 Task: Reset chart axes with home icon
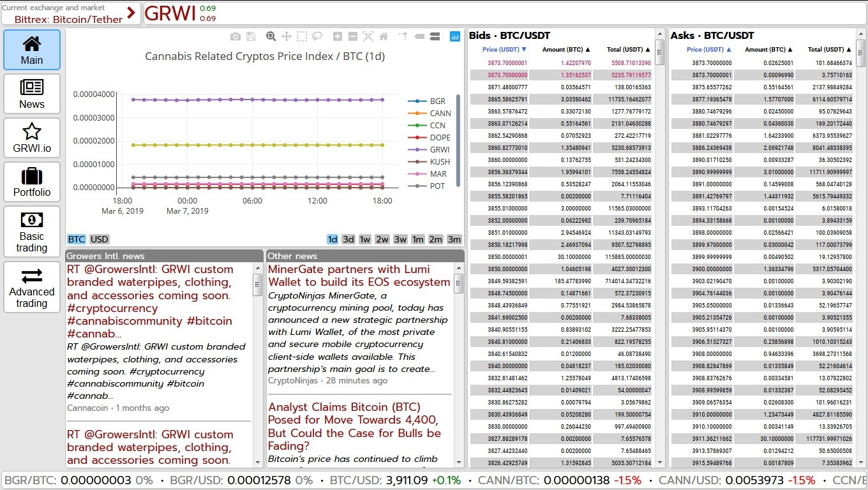(x=384, y=37)
